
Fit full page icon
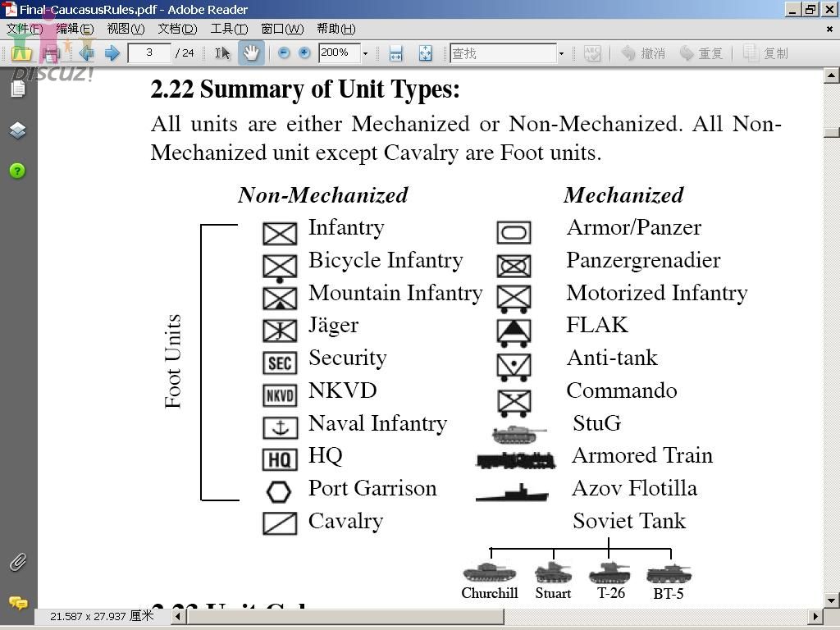coord(426,53)
